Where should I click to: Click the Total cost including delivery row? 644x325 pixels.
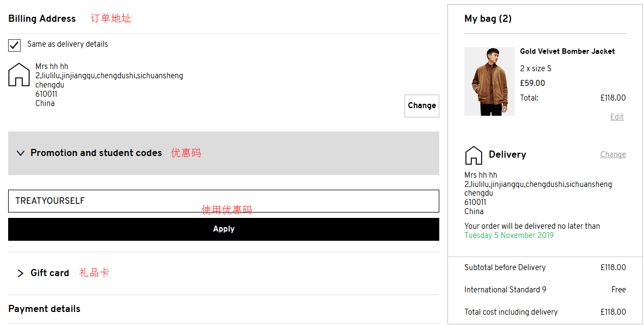tap(545, 312)
